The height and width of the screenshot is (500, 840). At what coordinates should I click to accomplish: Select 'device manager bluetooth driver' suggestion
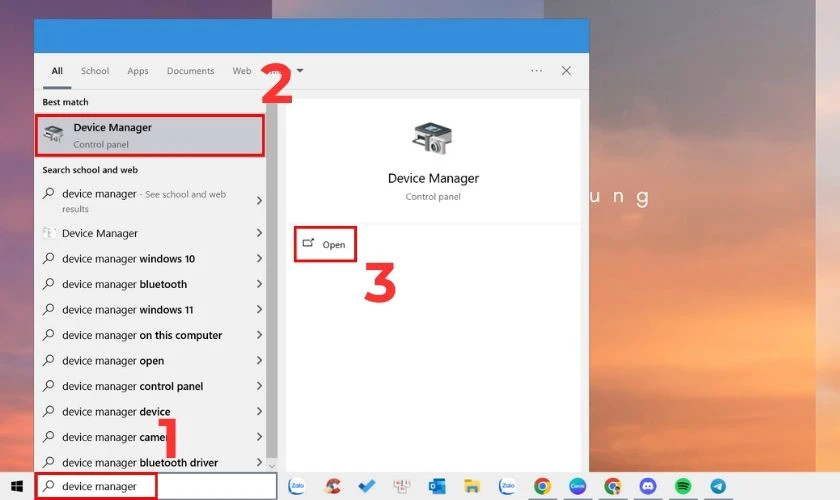pyautogui.click(x=150, y=462)
